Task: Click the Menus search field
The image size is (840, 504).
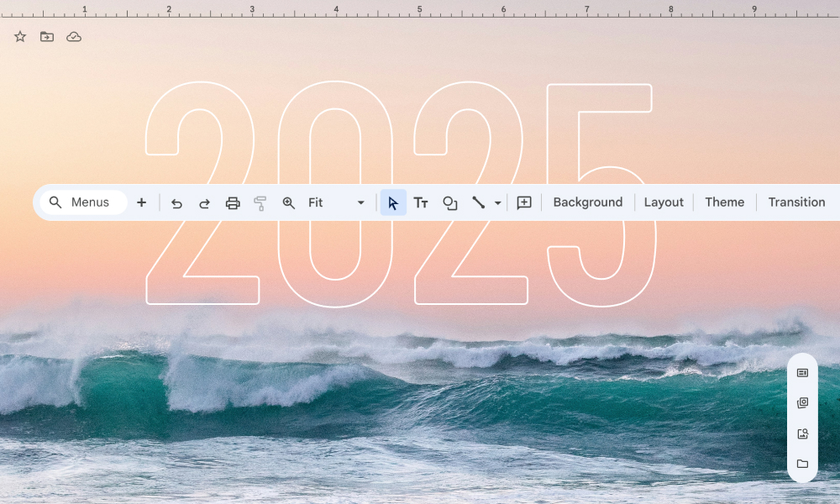Action: (x=84, y=202)
